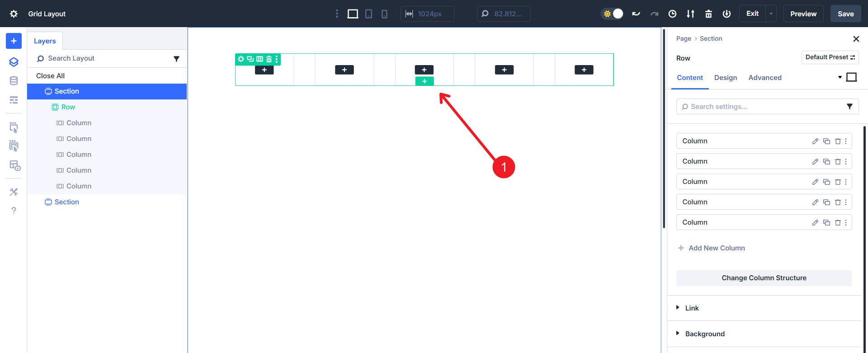Open the Layers view from sidebar
868x353 pixels.
click(x=14, y=62)
